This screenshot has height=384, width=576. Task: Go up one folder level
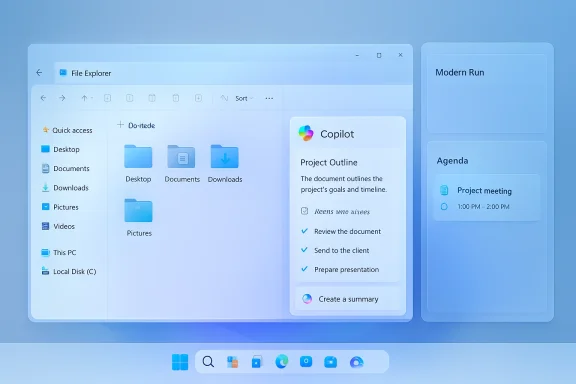[84, 98]
